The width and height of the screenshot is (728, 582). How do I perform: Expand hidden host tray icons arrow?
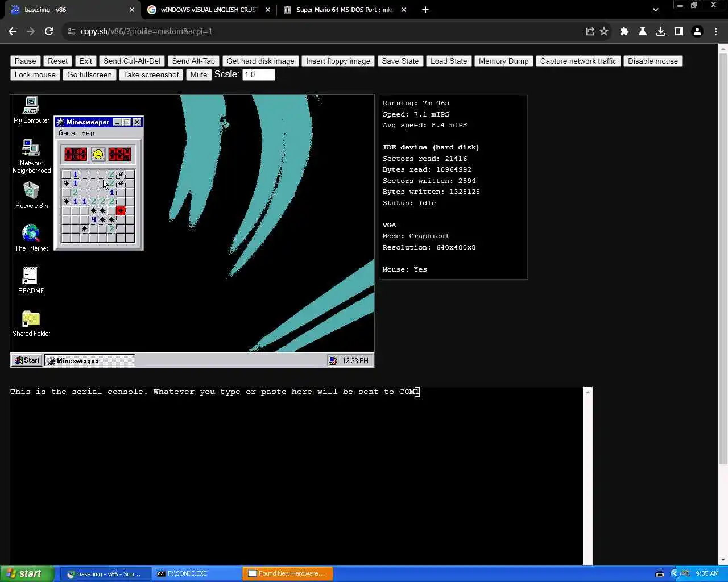pyautogui.click(x=675, y=574)
